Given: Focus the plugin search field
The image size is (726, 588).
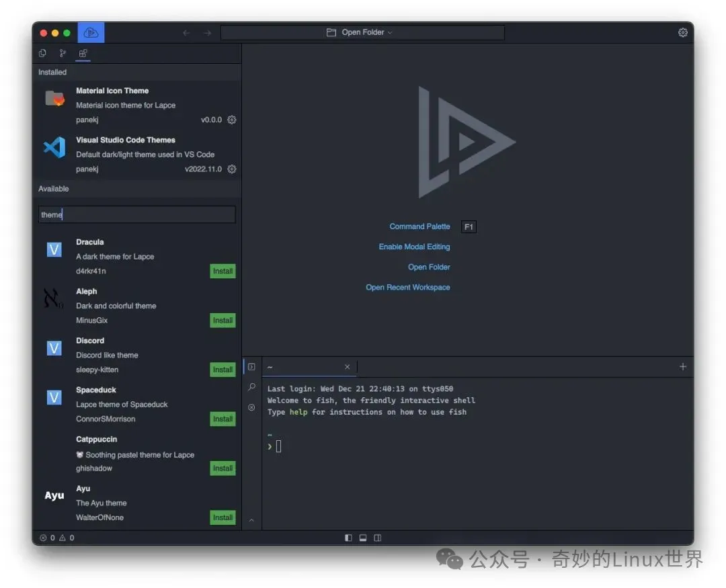Looking at the screenshot, I should coord(137,214).
